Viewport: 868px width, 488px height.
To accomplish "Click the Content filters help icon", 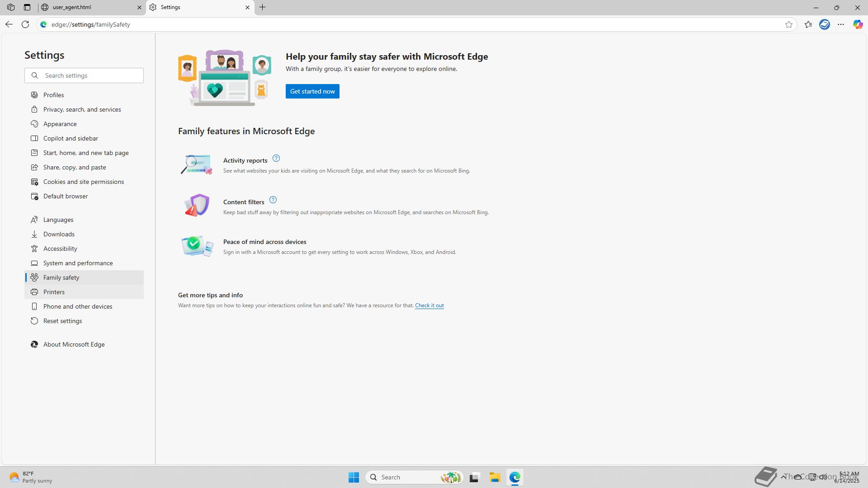I will pyautogui.click(x=273, y=200).
